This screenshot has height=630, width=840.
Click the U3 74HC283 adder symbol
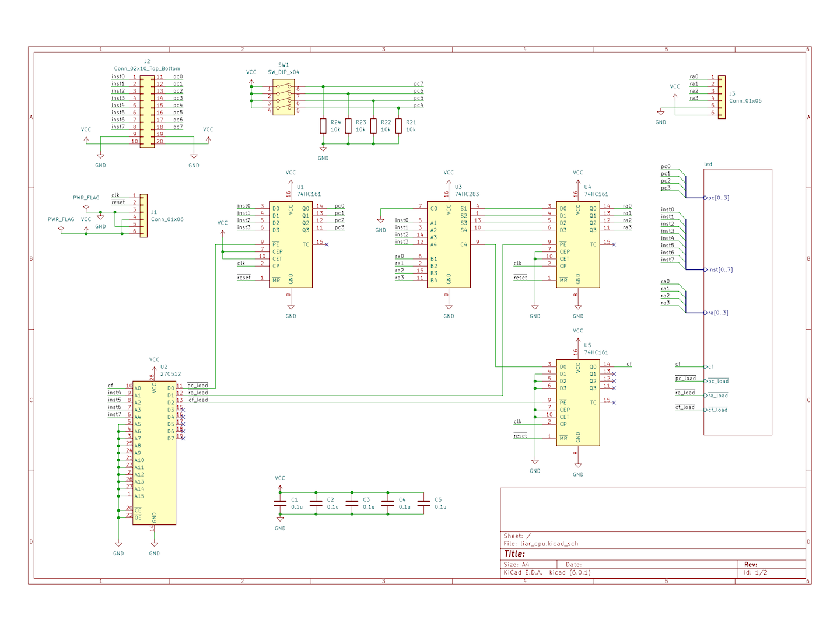click(448, 244)
